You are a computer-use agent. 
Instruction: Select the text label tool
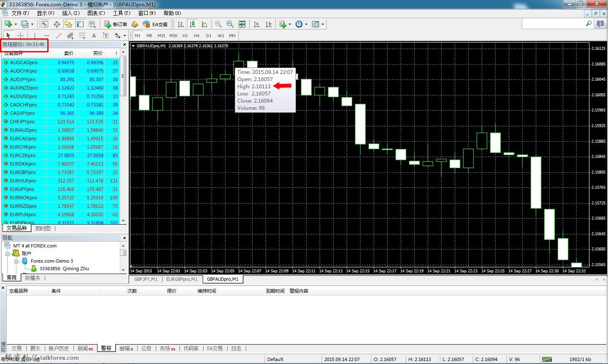(106, 35)
